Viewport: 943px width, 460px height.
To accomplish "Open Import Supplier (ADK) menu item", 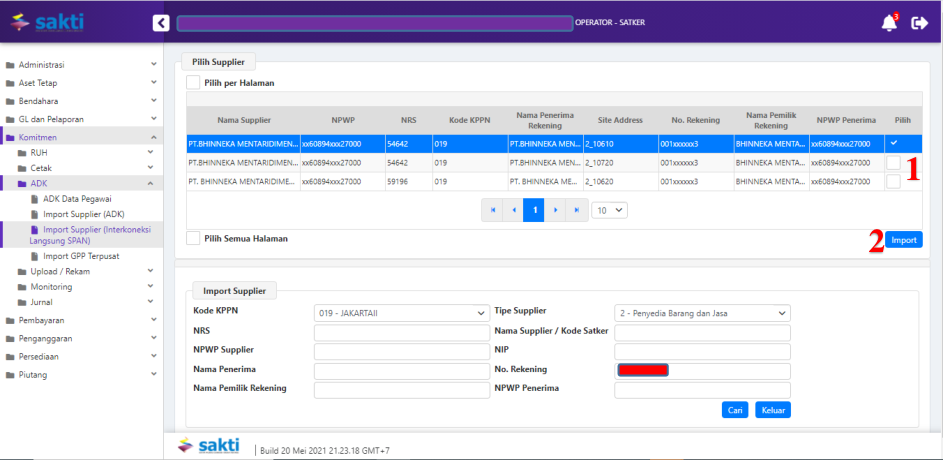I will click(x=84, y=213).
